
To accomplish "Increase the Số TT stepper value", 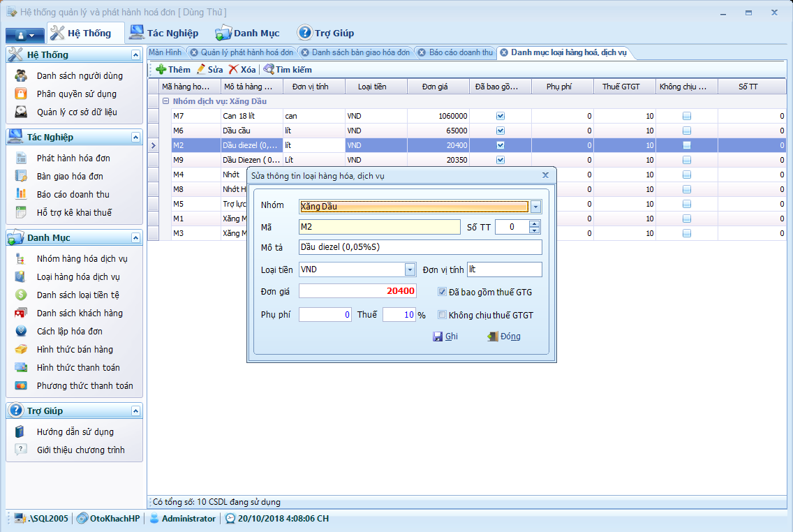I will [x=535, y=223].
